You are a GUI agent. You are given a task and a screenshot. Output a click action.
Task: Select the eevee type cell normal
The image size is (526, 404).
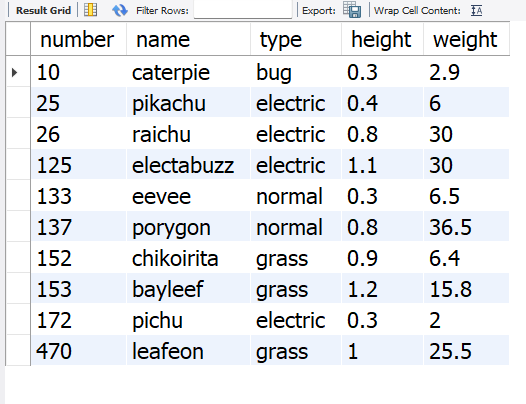(296, 196)
